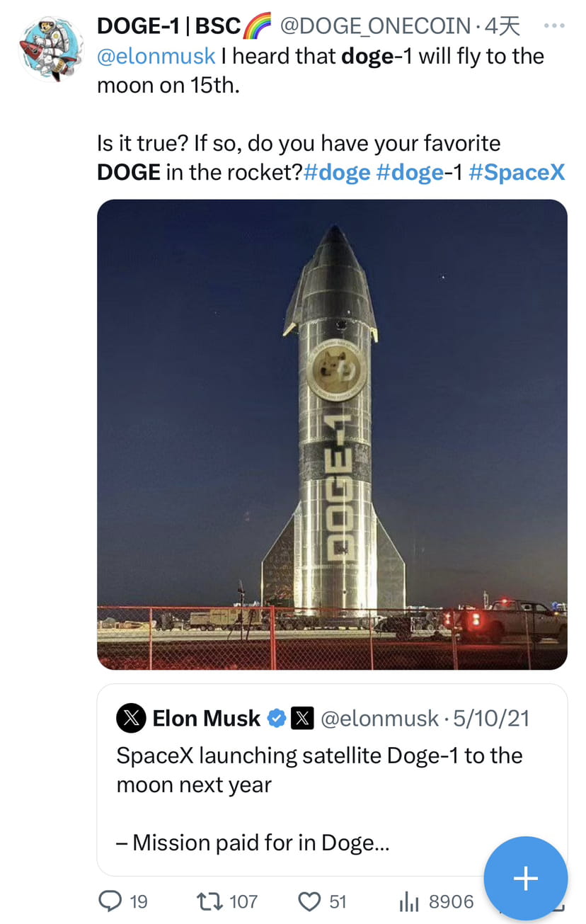Tap the blue plus compose button
The image size is (586, 924).
pyautogui.click(x=525, y=878)
